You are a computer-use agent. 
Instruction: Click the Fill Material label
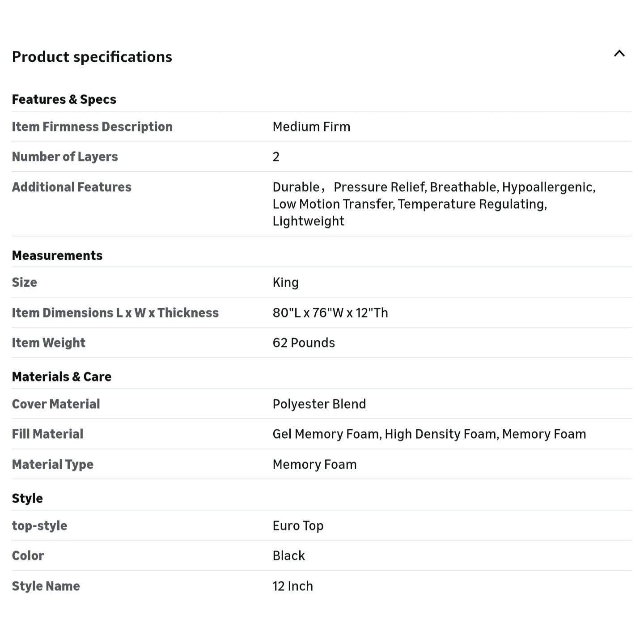point(47,434)
